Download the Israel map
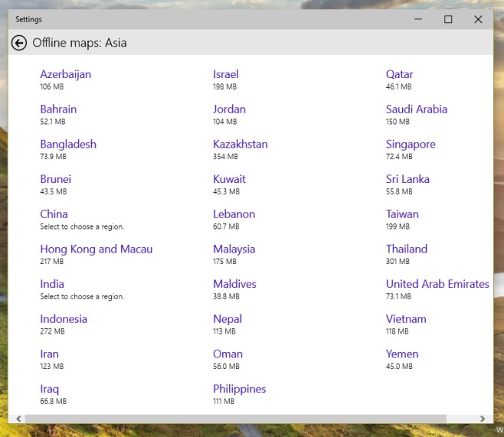This screenshot has height=437, width=504. coord(226,74)
